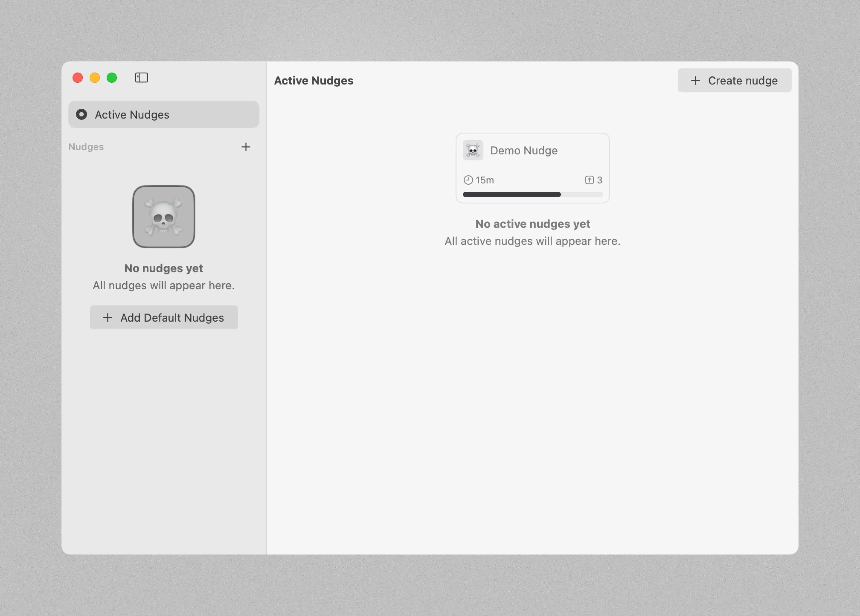
Task: Click the Active Nudges page title
Action: [314, 80]
